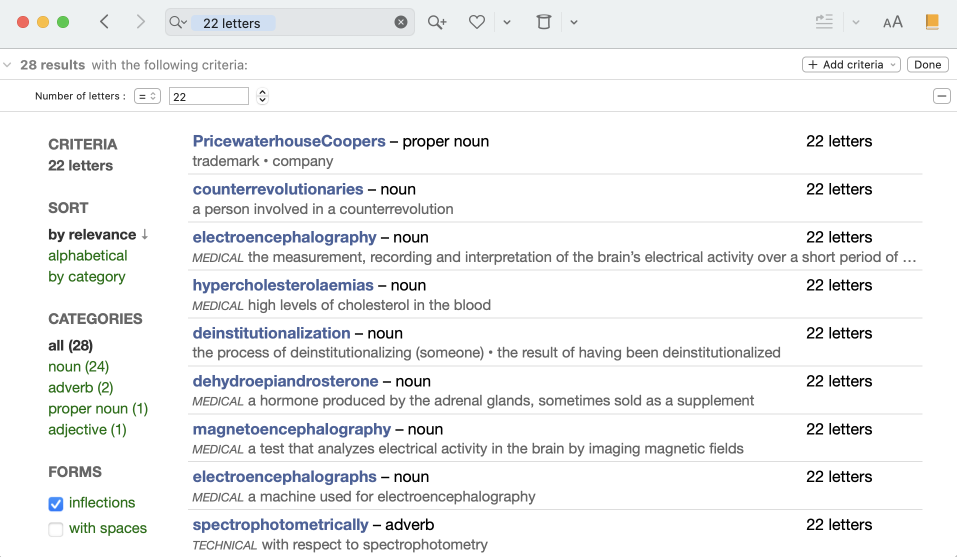Open the equals operator popup

148,96
